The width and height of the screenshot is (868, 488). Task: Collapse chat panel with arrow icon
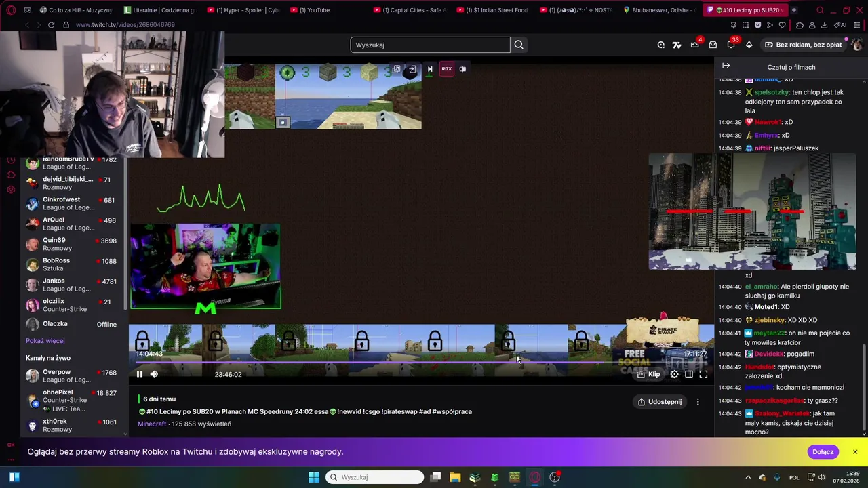726,66
